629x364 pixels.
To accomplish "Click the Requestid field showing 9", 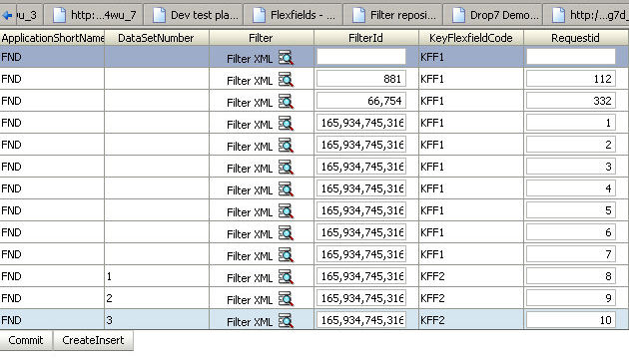I will coord(571,298).
